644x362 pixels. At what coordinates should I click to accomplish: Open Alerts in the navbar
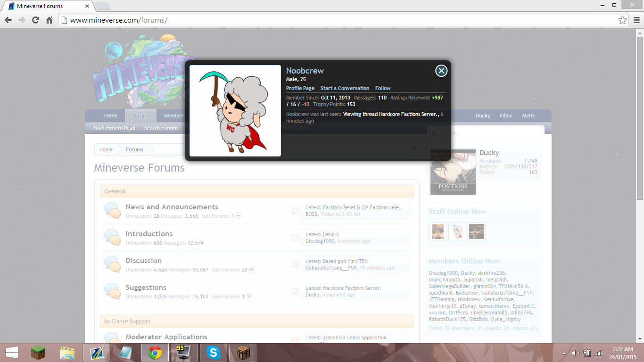pyautogui.click(x=528, y=115)
